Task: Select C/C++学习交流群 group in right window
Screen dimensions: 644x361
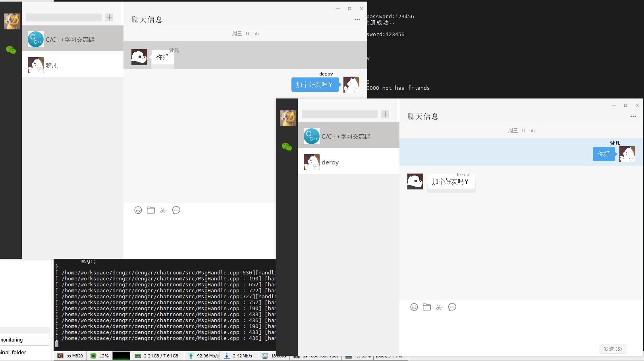Action: 349,135
